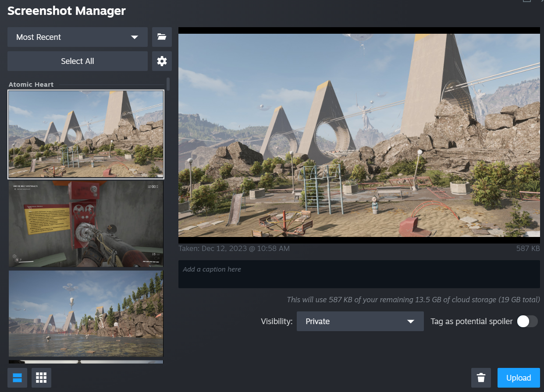Select the lake and cliffs thumbnail
Image resolution: width=544 pixels, height=392 pixels.
tap(86, 314)
